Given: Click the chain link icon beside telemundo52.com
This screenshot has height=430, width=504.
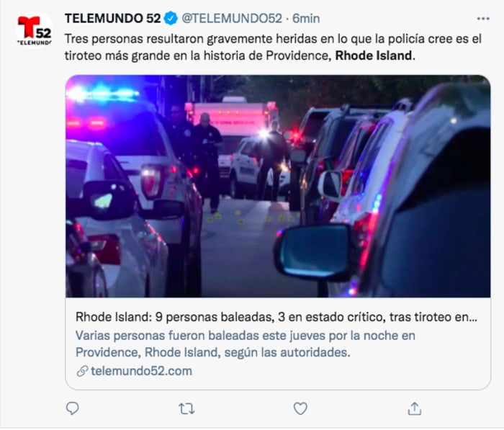Looking at the screenshot, I should (82, 371).
